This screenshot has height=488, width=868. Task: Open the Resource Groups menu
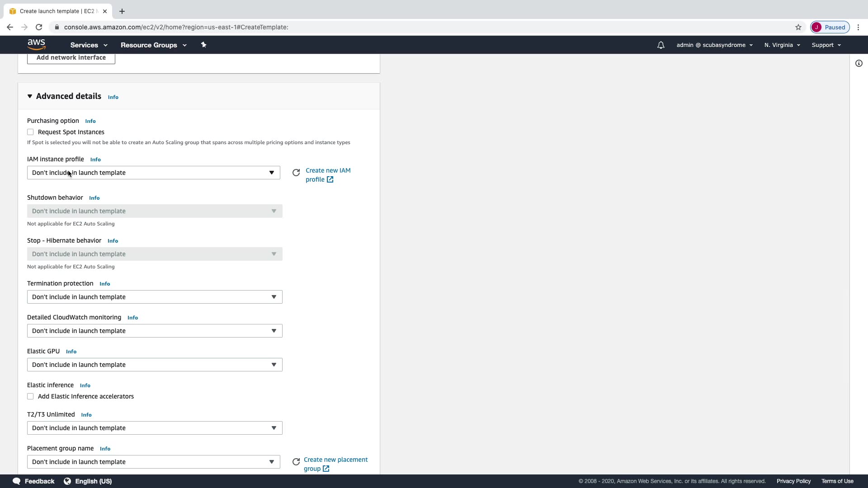tap(153, 45)
